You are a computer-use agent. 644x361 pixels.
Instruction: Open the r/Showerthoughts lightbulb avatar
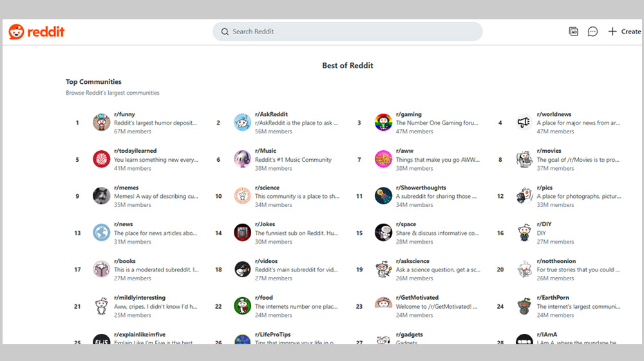pos(383,196)
